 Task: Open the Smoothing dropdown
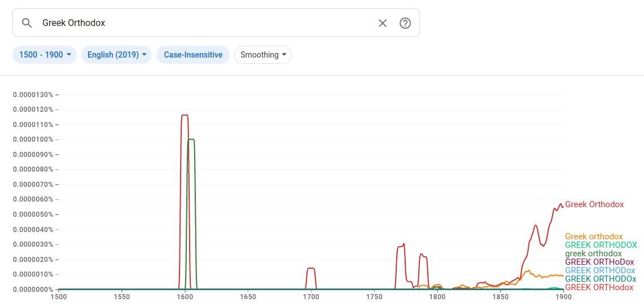pos(263,55)
